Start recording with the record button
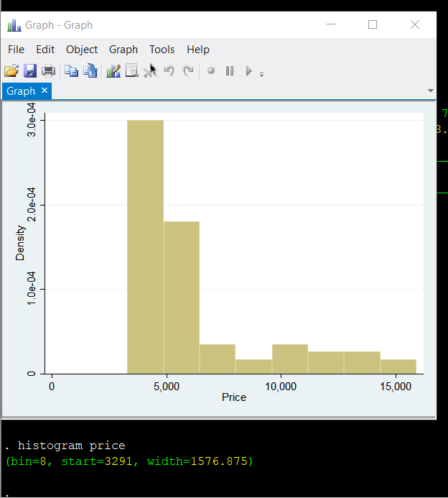This screenshot has height=498, width=448. point(211,70)
